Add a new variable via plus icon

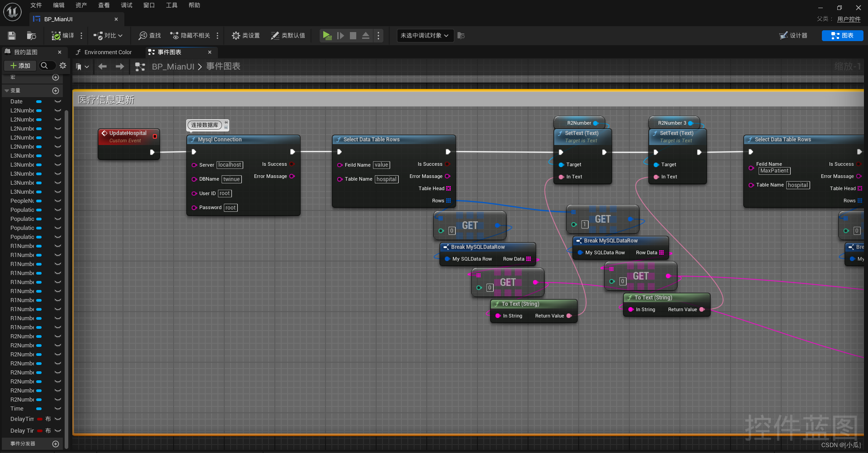click(56, 91)
